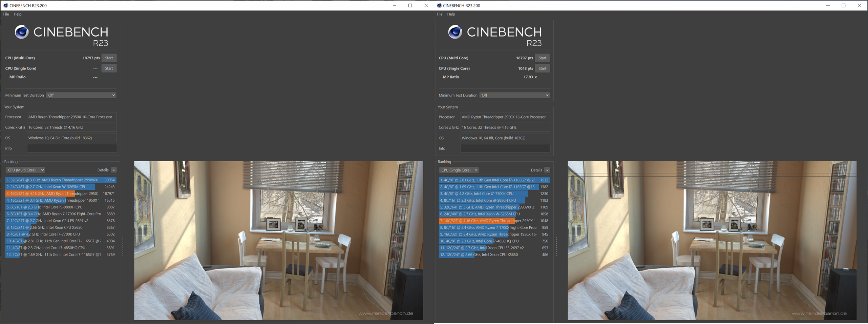Start CPU Single Core test in left window
This screenshot has width=868, height=324.
(x=109, y=68)
